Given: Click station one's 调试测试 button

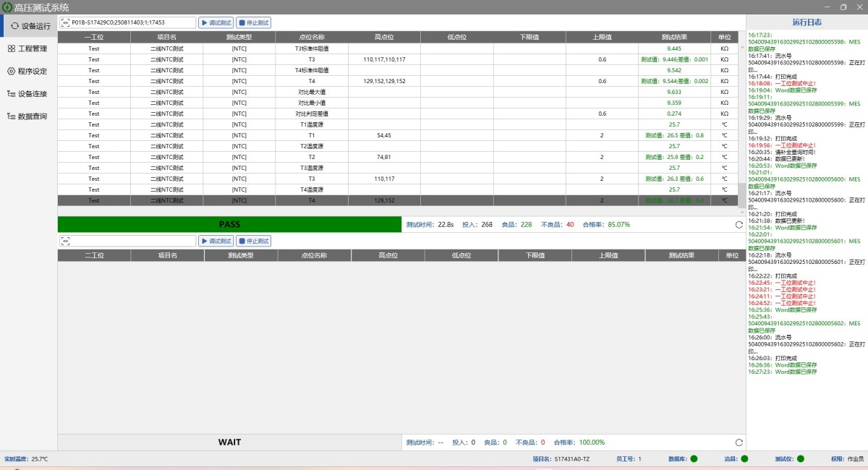Looking at the screenshot, I should click(x=216, y=22).
